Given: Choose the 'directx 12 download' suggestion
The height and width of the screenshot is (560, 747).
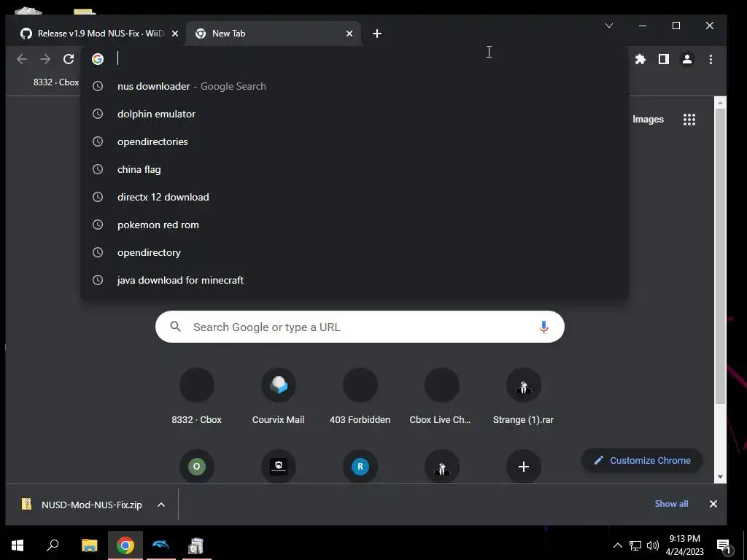Looking at the screenshot, I should [x=355, y=197].
